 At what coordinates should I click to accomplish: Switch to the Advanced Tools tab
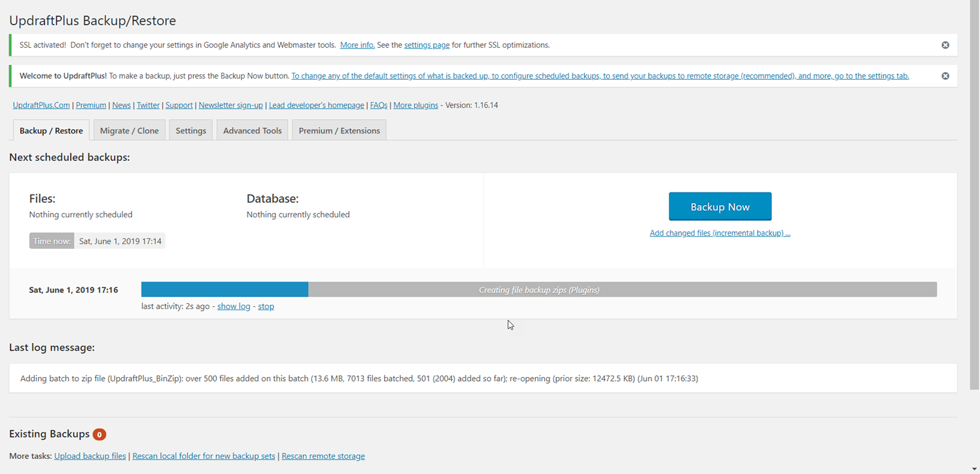pos(253,130)
